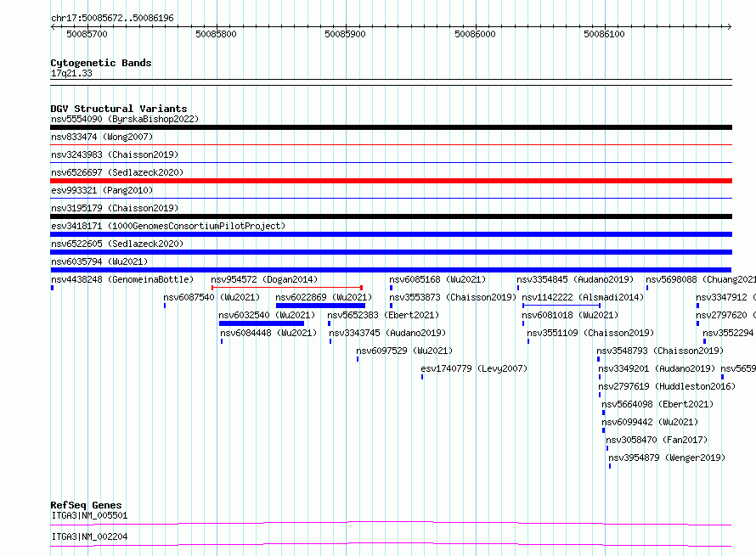Screen dimensions: 756x556
Task: Select nsv3553873 (Chaisson2019) label
Action: (x=453, y=297)
